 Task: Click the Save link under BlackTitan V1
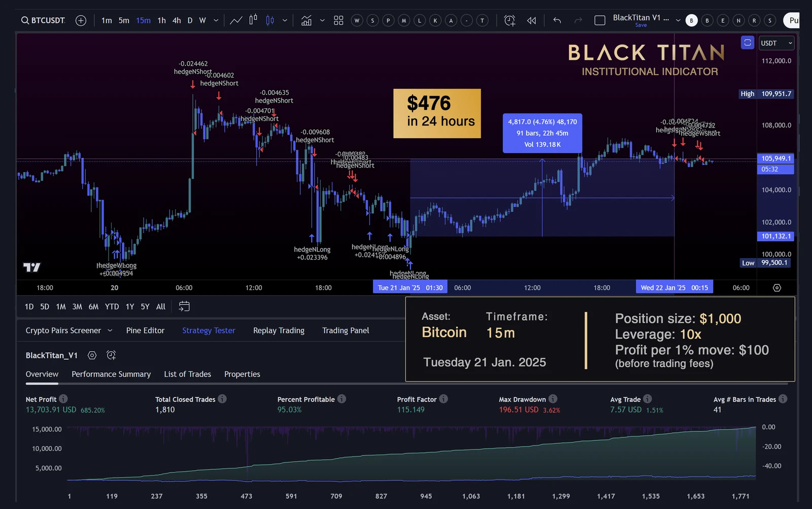[x=641, y=25]
